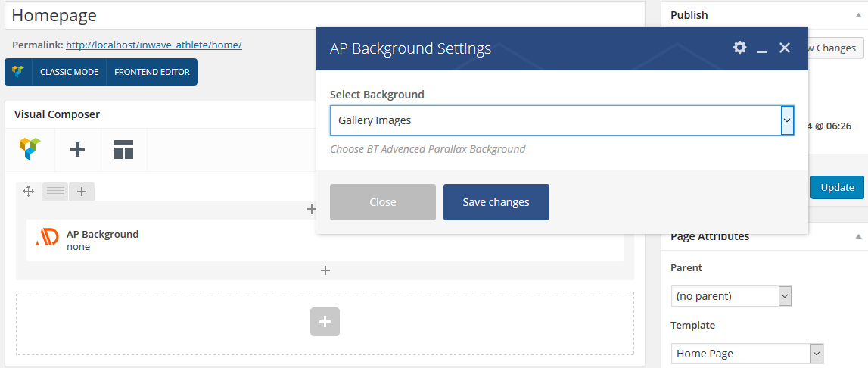
Task: Click the Choose BT Advenced Parallax Background hint
Action: pos(428,149)
